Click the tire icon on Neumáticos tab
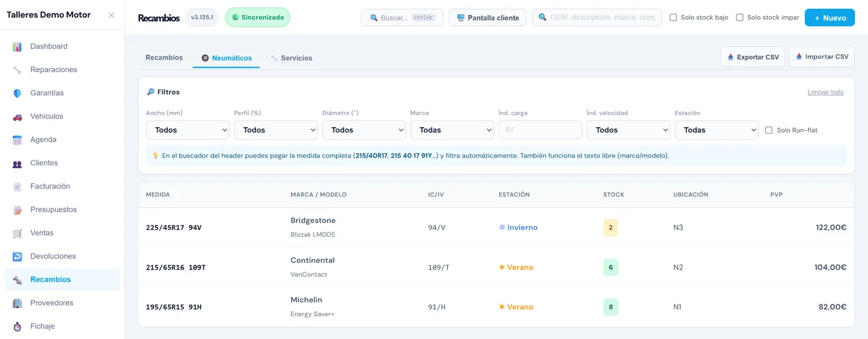 coord(205,58)
